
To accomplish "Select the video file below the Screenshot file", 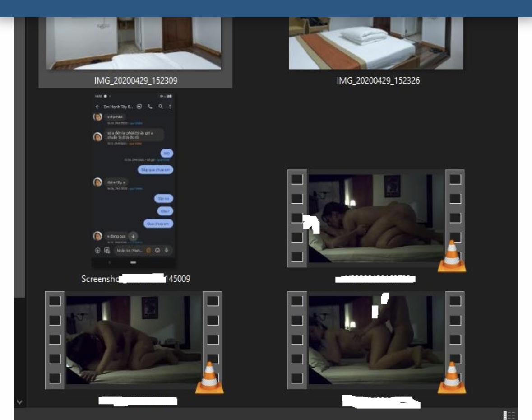I will (134, 340).
